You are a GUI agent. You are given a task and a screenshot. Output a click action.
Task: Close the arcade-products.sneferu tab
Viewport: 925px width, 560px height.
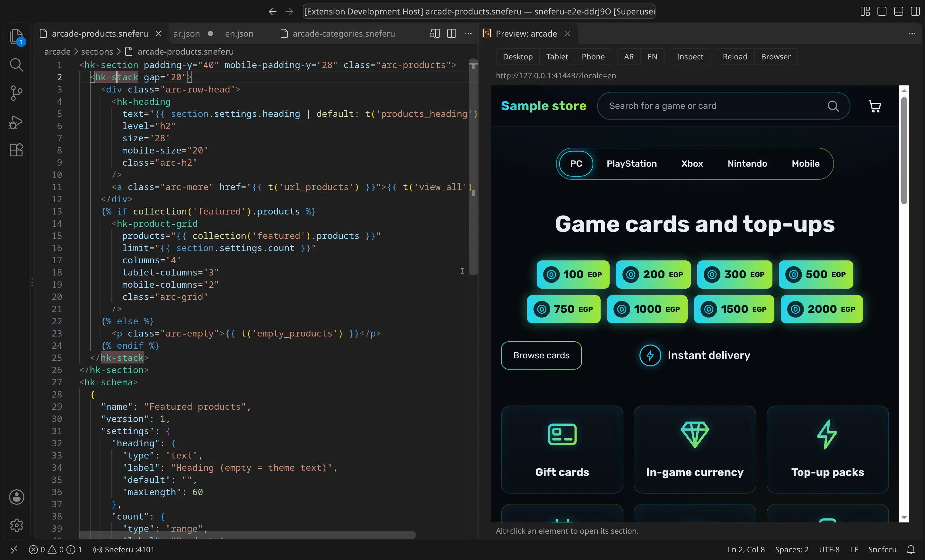(x=159, y=34)
